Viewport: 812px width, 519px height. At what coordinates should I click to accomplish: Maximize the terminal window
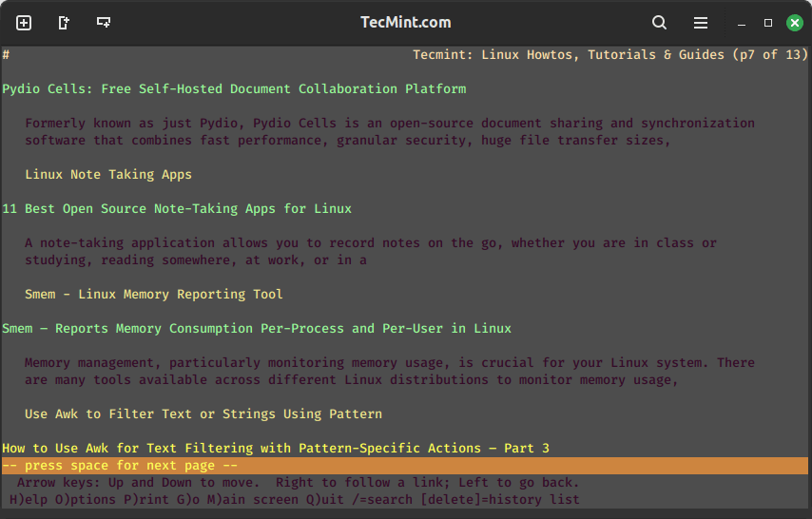coord(768,23)
